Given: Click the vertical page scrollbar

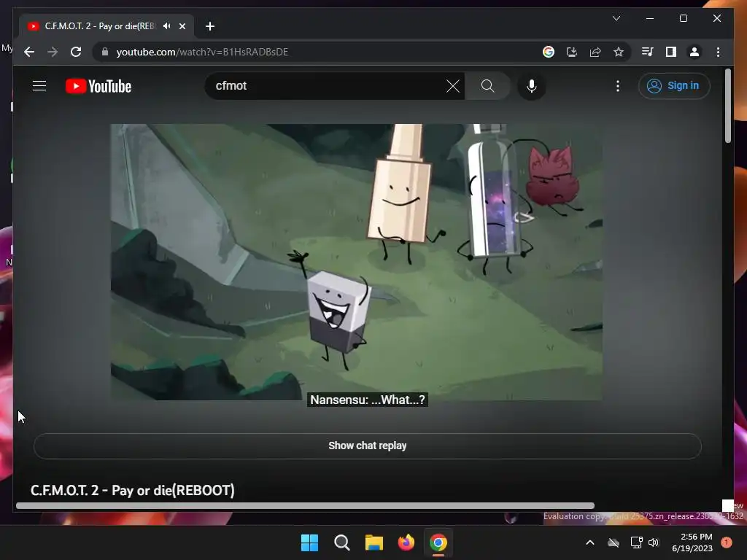Looking at the screenshot, I should coord(727,106).
